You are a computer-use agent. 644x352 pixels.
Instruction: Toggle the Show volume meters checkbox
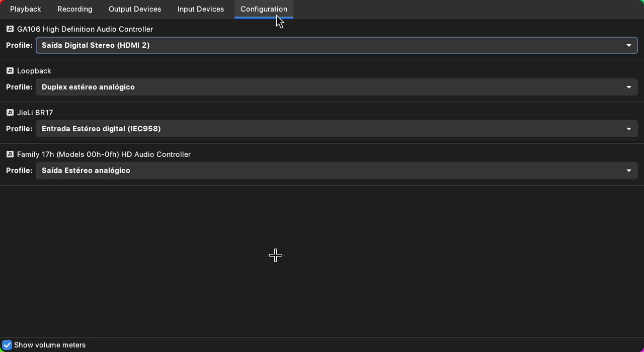click(7, 345)
